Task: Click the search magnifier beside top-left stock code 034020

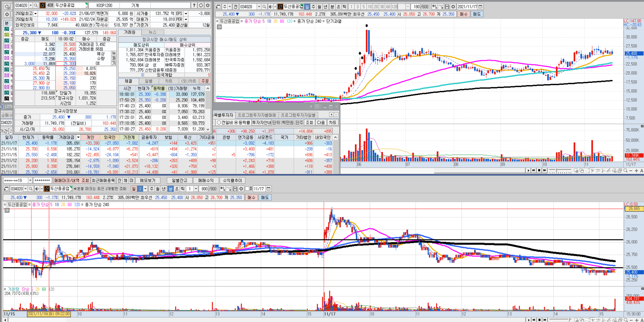Action: tap(36, 5)
